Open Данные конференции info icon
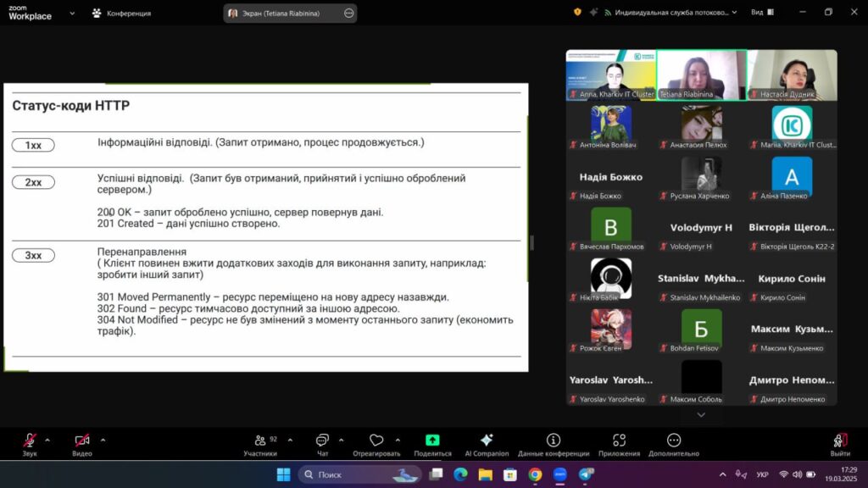The image size is (868, 488). pyautogui.click(x=554, y=440)
